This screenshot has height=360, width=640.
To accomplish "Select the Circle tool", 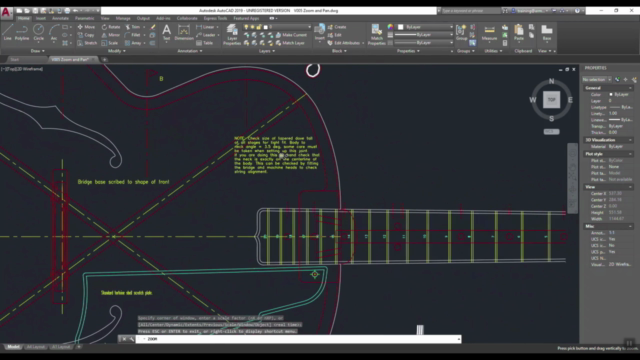I will point(38,32).
